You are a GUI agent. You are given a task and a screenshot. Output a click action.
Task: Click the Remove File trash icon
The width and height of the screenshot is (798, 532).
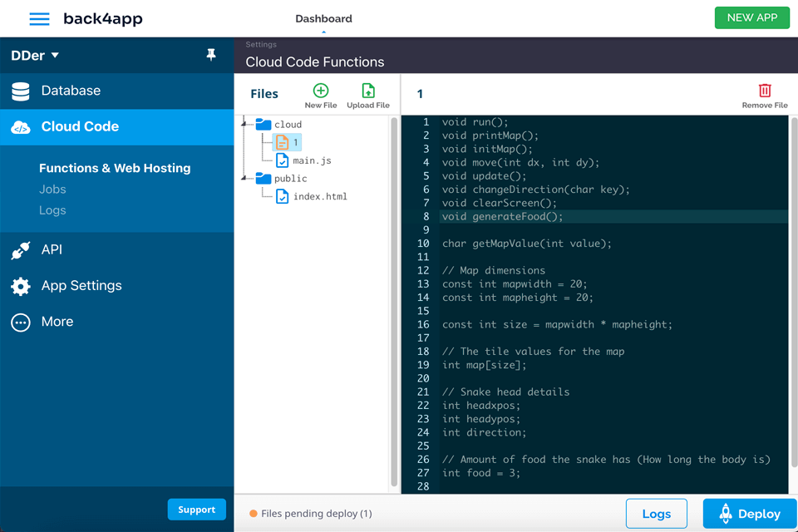click(765, 91)
